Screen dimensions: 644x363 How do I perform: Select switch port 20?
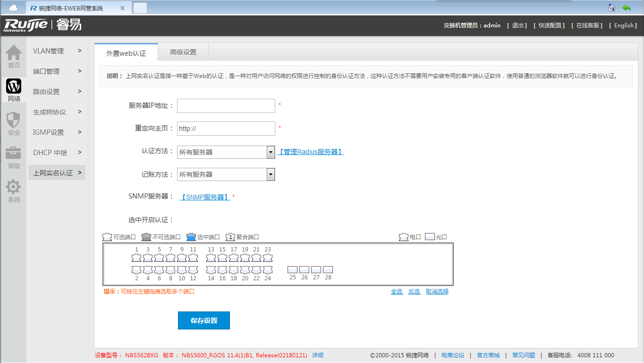245,270
